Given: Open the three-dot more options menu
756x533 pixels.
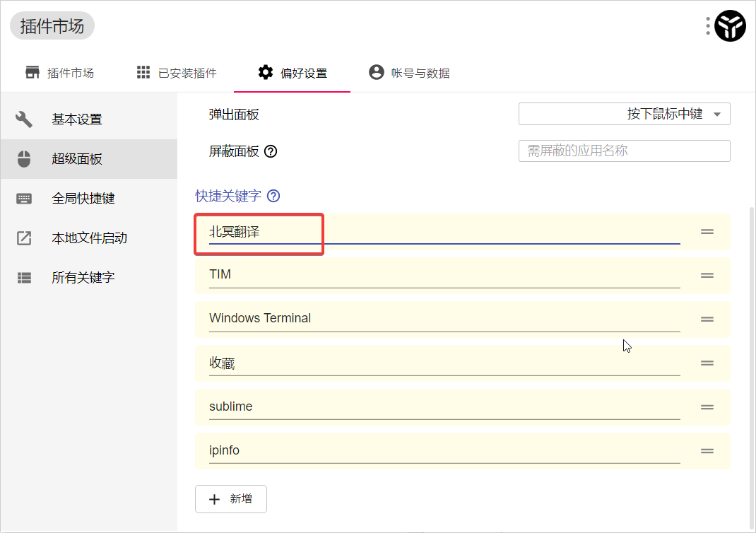Looking at the screenshot, I should (x=708, y=26).
